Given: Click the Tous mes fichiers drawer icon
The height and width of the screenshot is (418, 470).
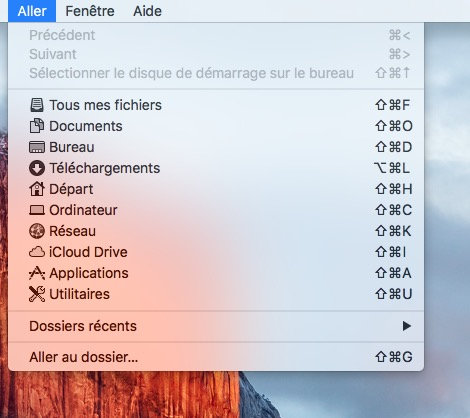Looking at the screenshot, I should (37, 105).
